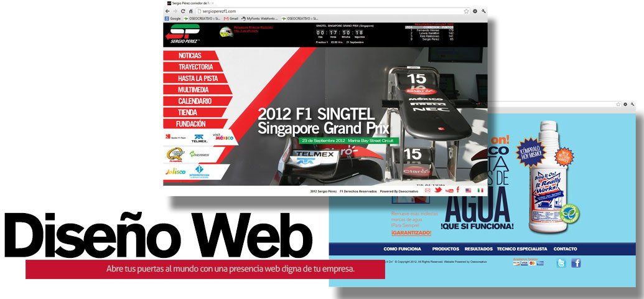Click the Interprotección sponsor logo

199,171
